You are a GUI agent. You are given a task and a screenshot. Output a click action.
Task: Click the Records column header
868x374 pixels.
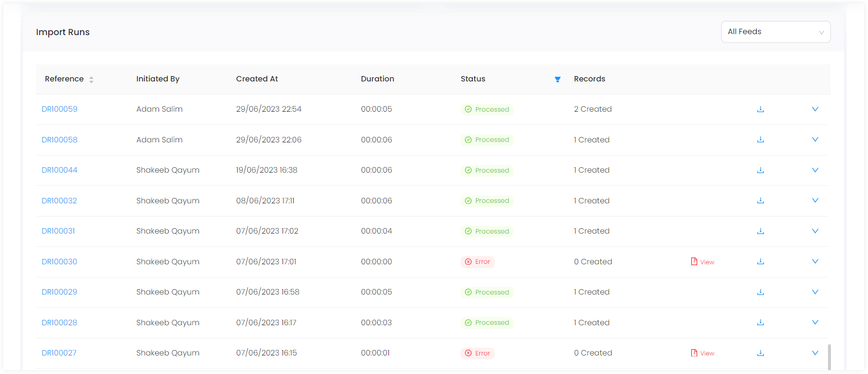pyautogui.click(x=589, y=79)
